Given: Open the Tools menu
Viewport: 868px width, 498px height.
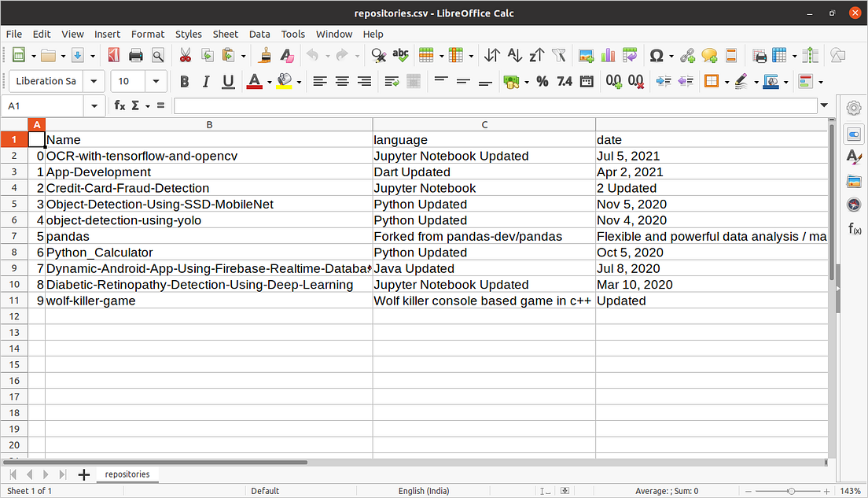Looking at the screenshot, I should [x=292, y=34].
